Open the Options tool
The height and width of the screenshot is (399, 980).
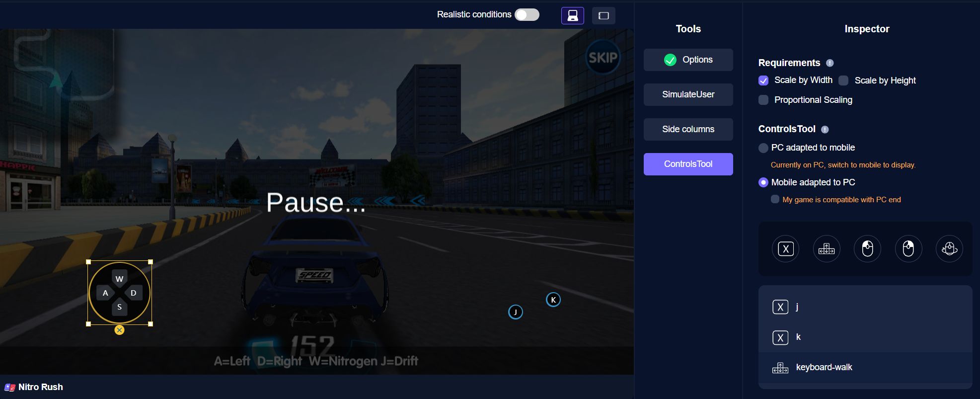[688, 60]
